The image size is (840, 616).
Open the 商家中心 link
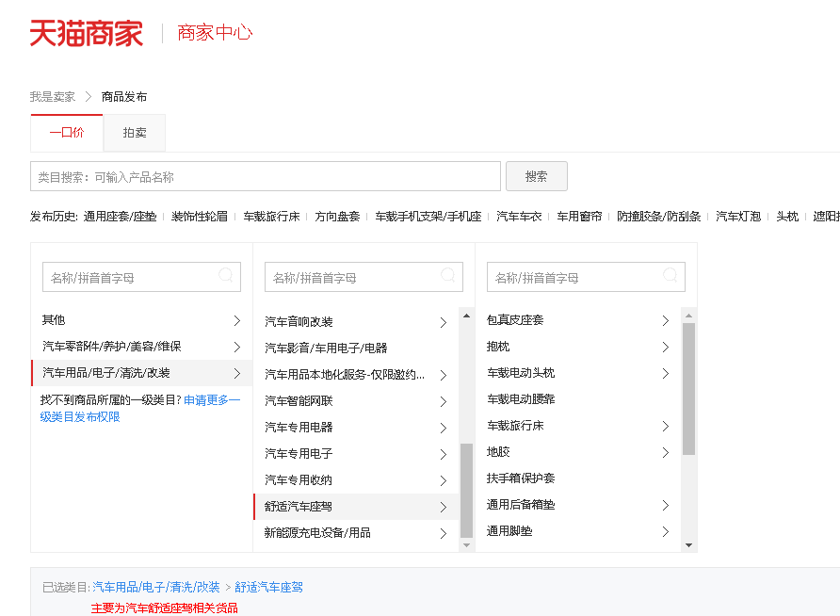pyautogui.click(x=215, y=33)
